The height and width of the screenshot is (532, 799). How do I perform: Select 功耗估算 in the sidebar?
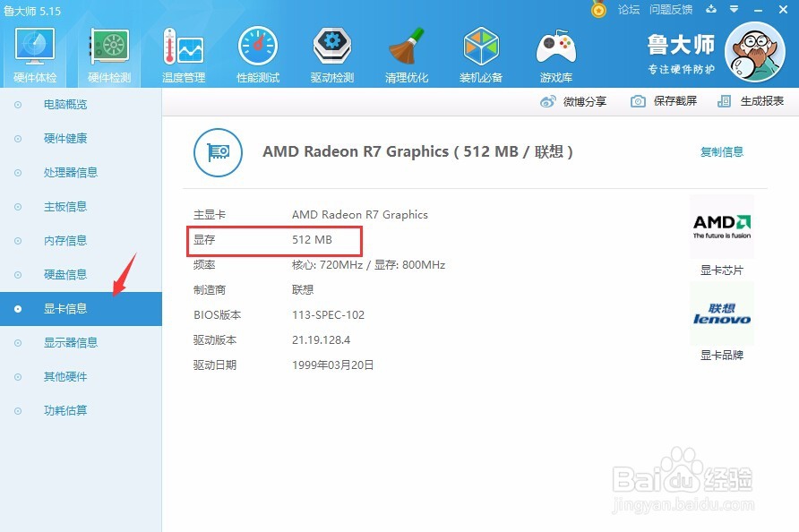pyautogui.click(x=81, y=411)
